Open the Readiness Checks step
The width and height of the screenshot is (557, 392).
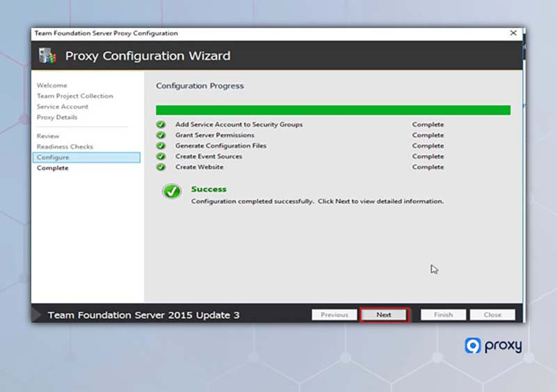pyautogui.click(x=65, y=147)
